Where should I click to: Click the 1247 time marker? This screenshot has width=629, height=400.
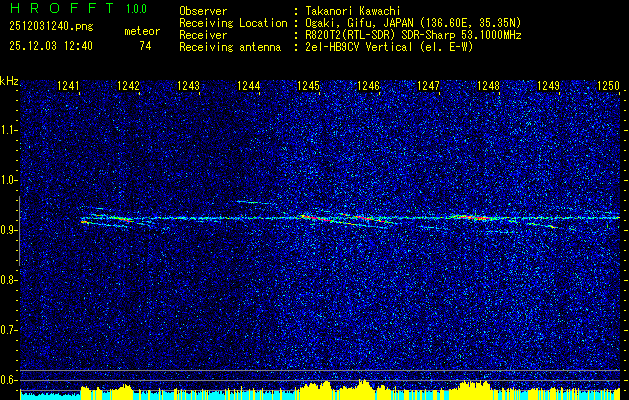(428, 85)
